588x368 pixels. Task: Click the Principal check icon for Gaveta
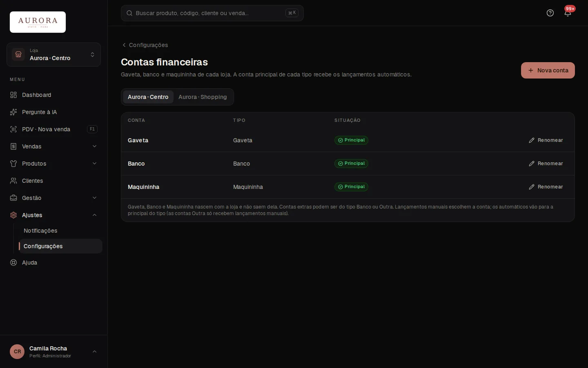340,140
